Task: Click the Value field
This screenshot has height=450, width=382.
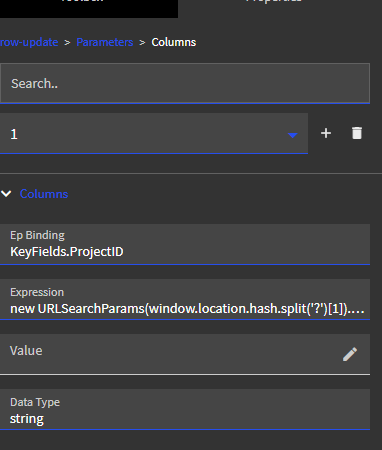Action: 185,354
